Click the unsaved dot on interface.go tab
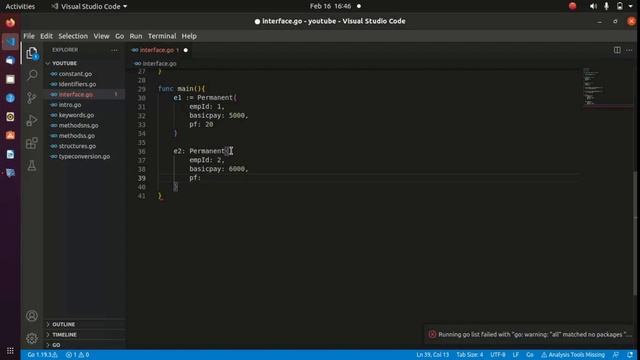The height and width of the screenshot is (360, 640). (186, 50)
